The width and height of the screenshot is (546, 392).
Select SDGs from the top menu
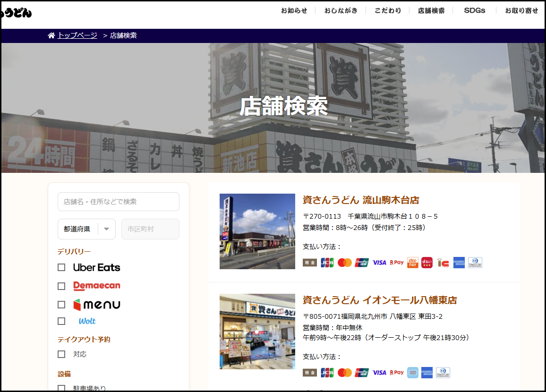pos(474,10)
